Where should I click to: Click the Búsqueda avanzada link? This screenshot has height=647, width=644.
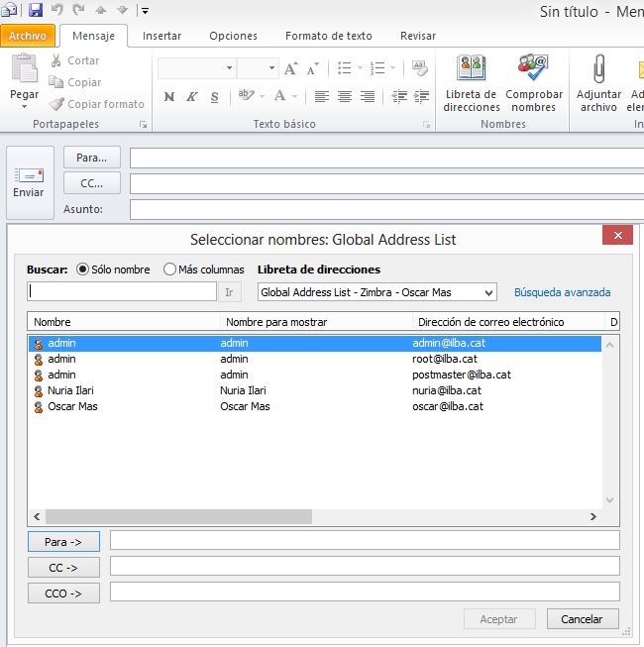click(x=563, y=292)
